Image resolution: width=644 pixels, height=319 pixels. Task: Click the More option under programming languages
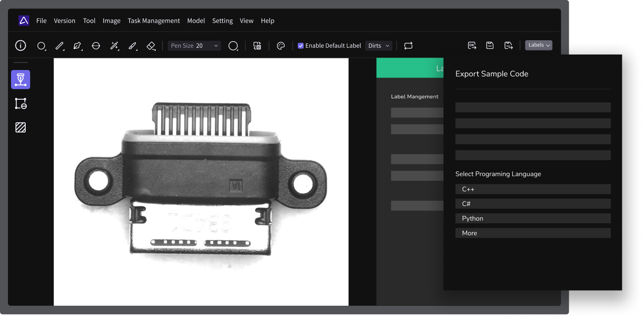pyautogui.click(x=532, y=233)
